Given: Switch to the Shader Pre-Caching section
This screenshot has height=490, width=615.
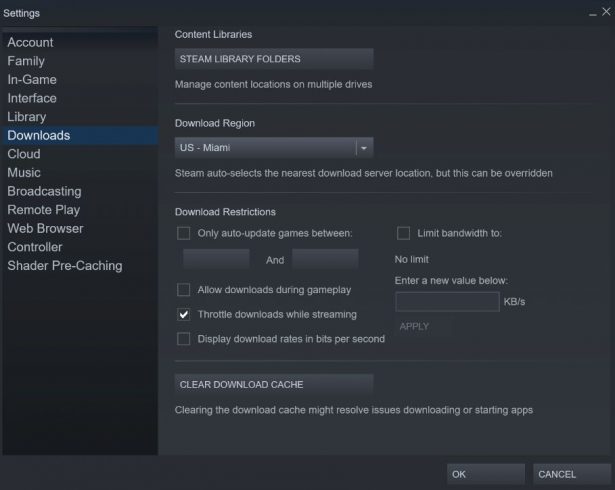Looking at the screenshot, I should point(65,266).
